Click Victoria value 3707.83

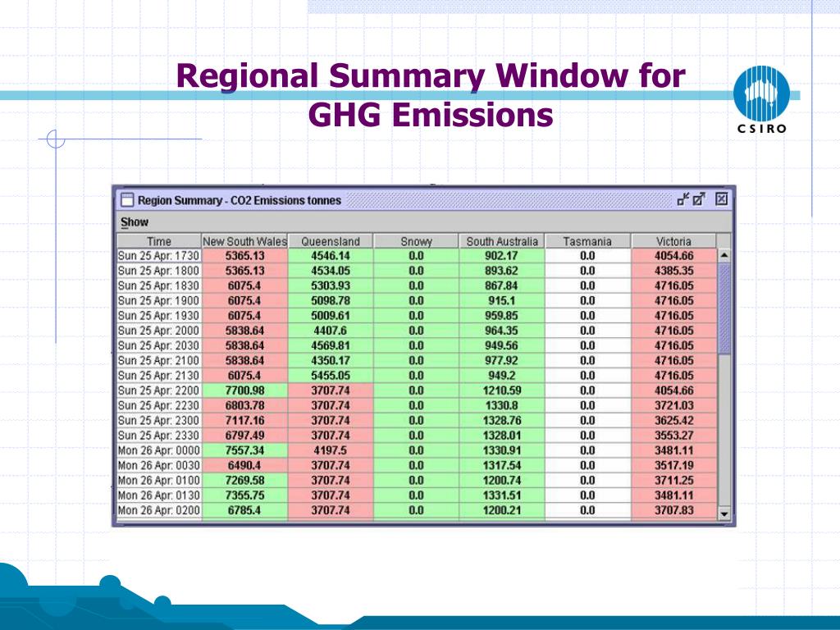(674, 510)
